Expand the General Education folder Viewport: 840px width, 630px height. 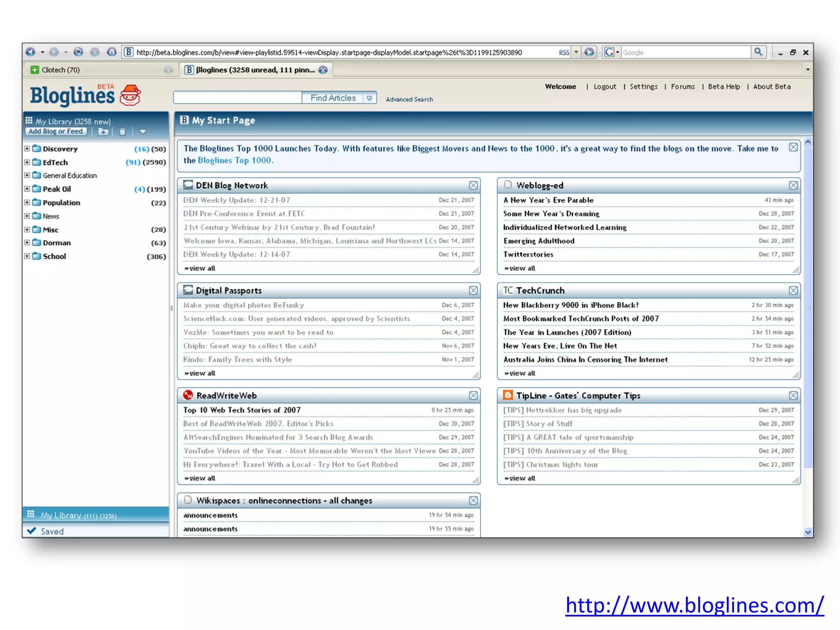pyautogui.click(x=27, y=175)
